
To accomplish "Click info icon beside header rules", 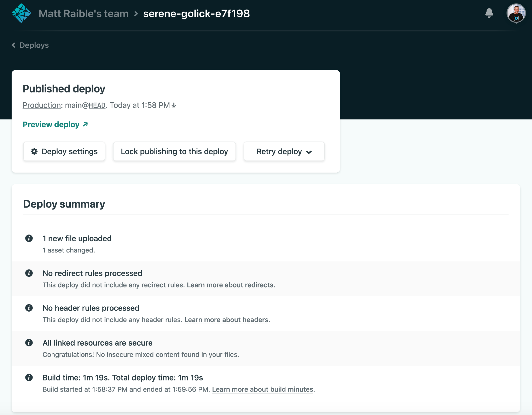I will point(29,308).
